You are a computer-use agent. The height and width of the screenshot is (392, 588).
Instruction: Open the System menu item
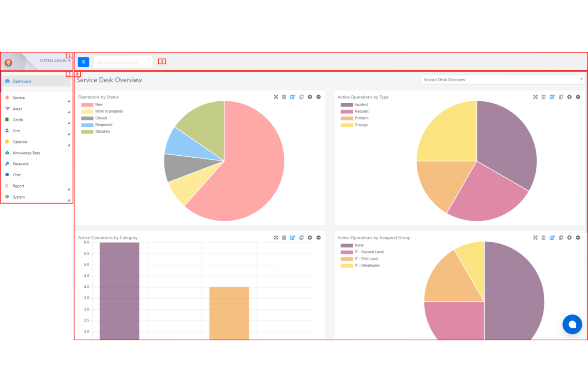pyautogui.click(x=18, y=197)
